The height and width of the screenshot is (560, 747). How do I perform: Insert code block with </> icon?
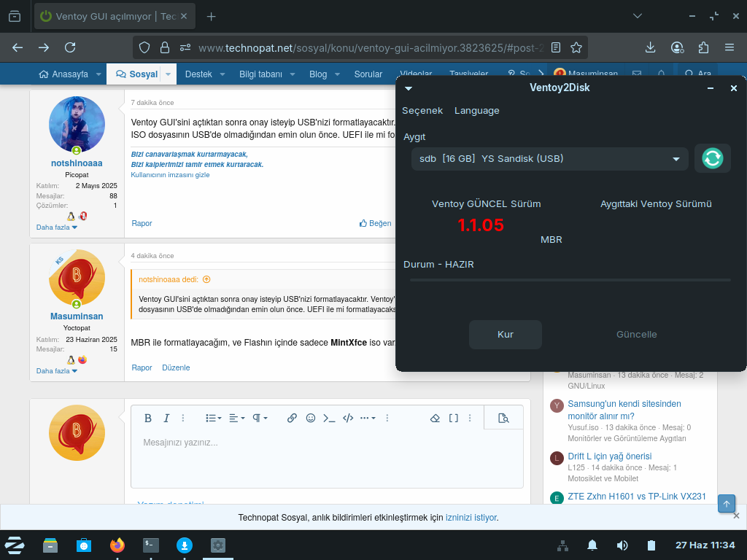click(348, 418)
